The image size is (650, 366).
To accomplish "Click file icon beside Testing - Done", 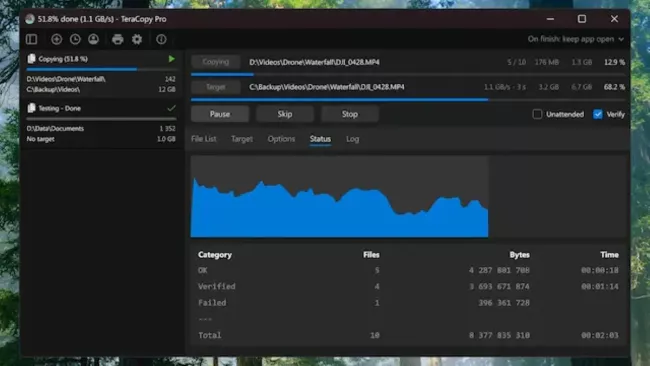I will click(31, 108).
